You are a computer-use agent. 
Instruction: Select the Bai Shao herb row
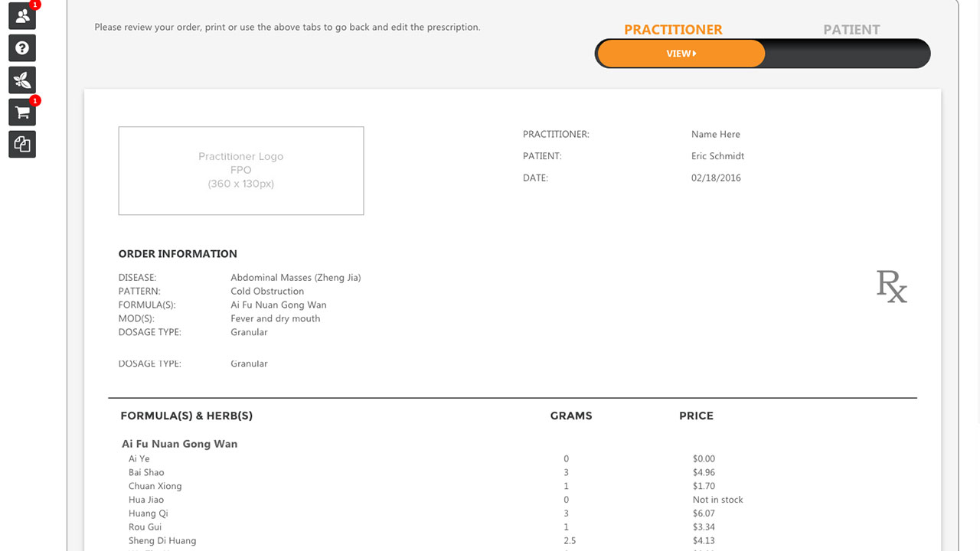[436, 472]
